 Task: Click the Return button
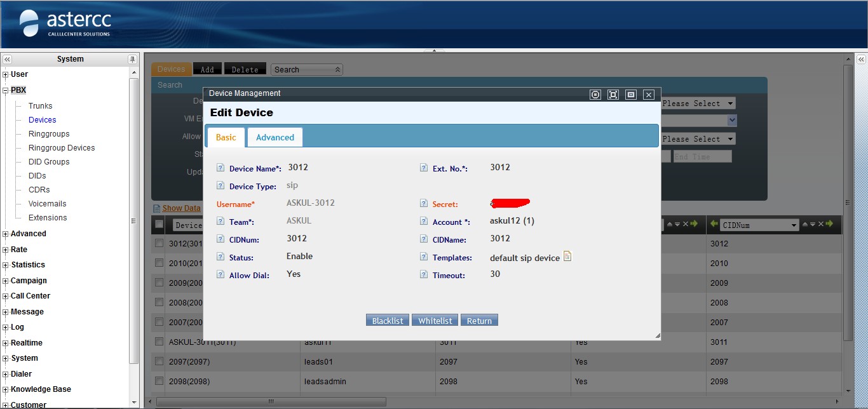(x=479, y=321)
